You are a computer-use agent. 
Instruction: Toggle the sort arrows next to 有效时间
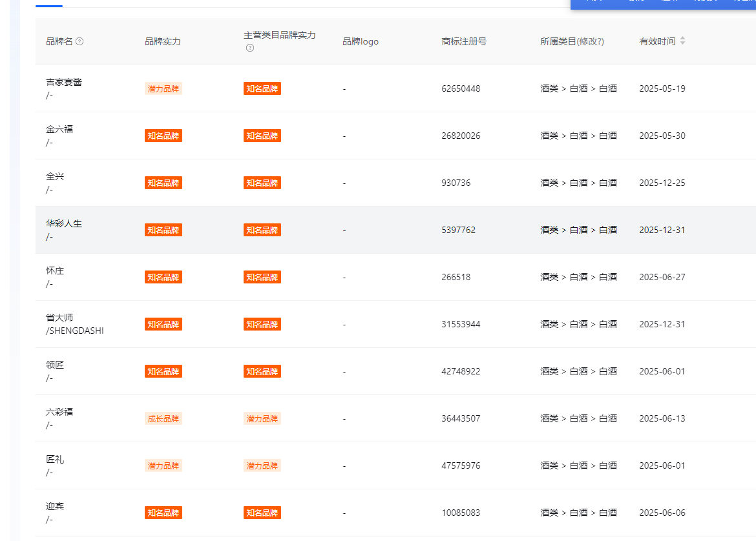click(x=682, y=41)
